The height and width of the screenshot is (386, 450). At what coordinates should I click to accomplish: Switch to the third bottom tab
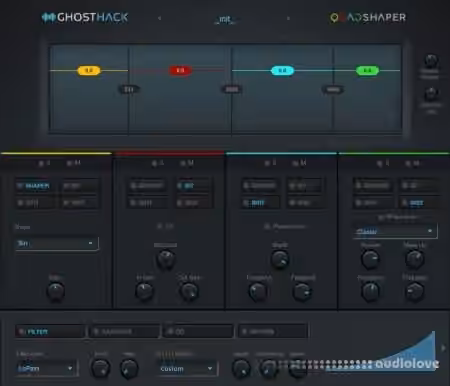199,332
